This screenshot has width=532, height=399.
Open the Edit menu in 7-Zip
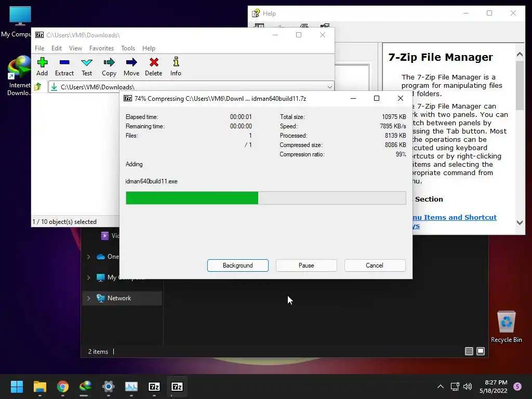point(56,48)
